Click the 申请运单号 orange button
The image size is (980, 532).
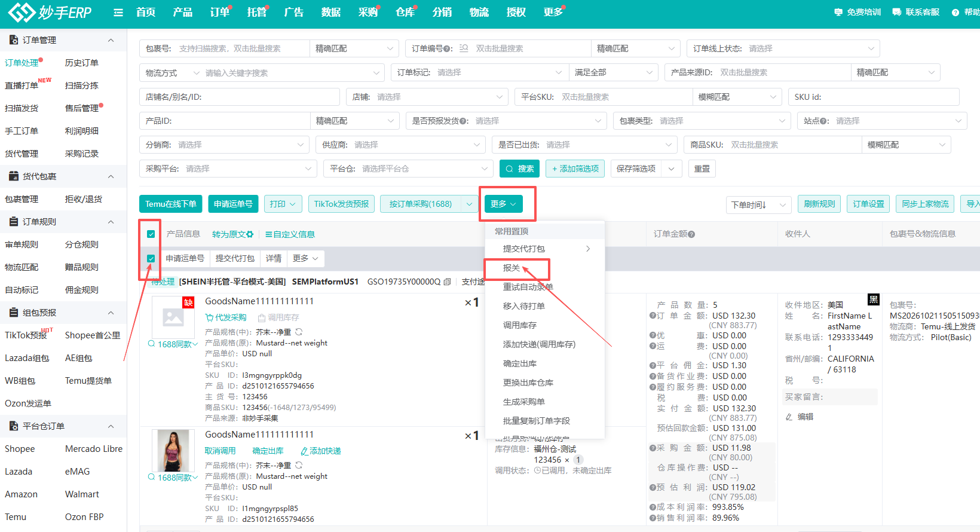coord(233,204)
